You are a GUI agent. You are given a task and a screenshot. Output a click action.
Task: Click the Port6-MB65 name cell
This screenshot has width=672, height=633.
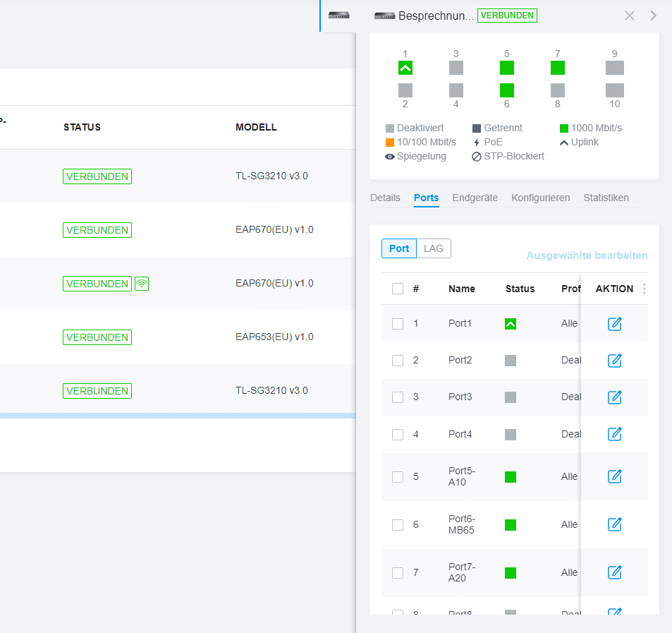click(x=462, y=524)
